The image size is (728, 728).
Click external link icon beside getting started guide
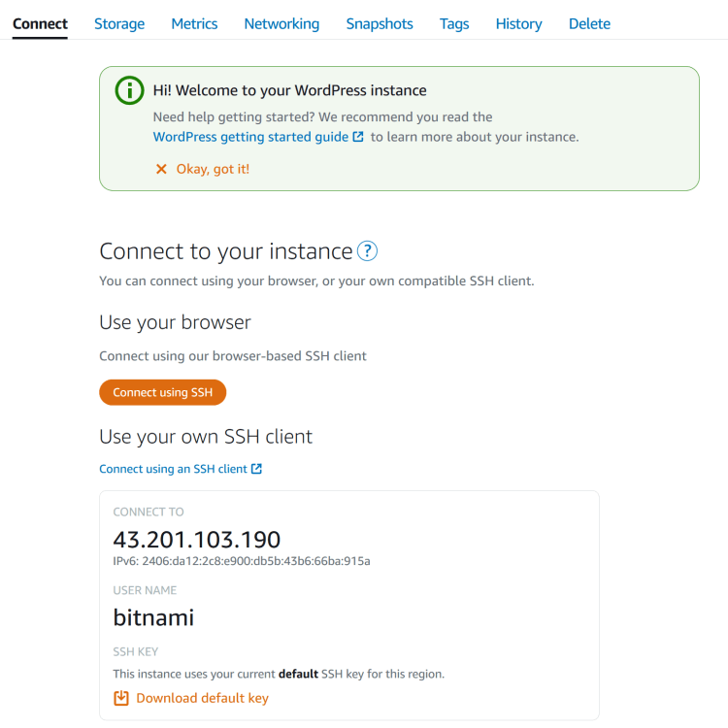[x=358, y=137]
